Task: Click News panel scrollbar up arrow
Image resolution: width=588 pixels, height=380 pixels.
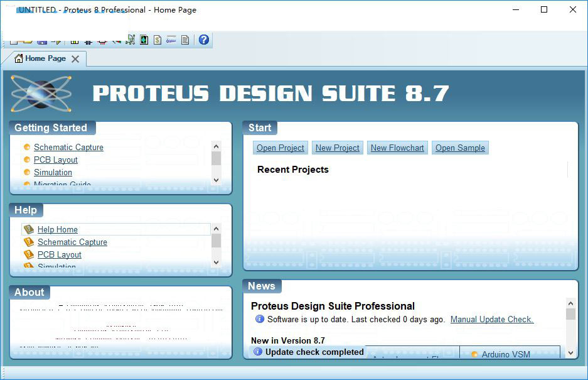Action: [571, 303]
